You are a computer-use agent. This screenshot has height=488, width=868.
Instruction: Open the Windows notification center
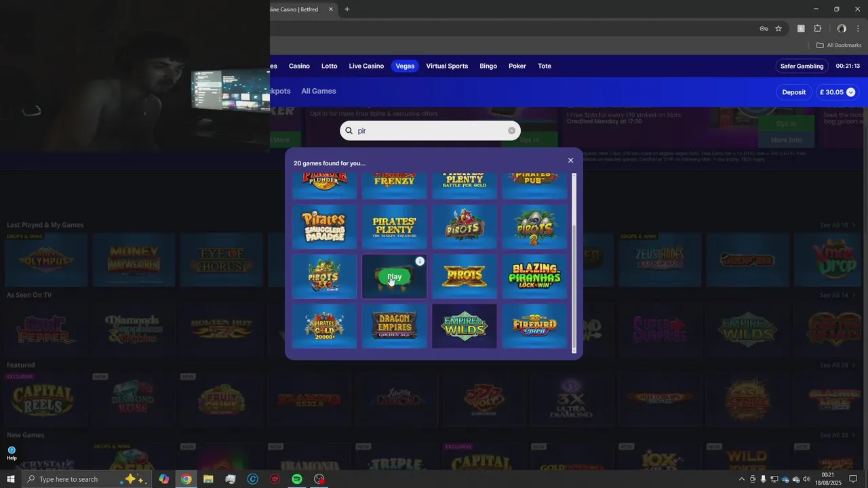point(854,479)
